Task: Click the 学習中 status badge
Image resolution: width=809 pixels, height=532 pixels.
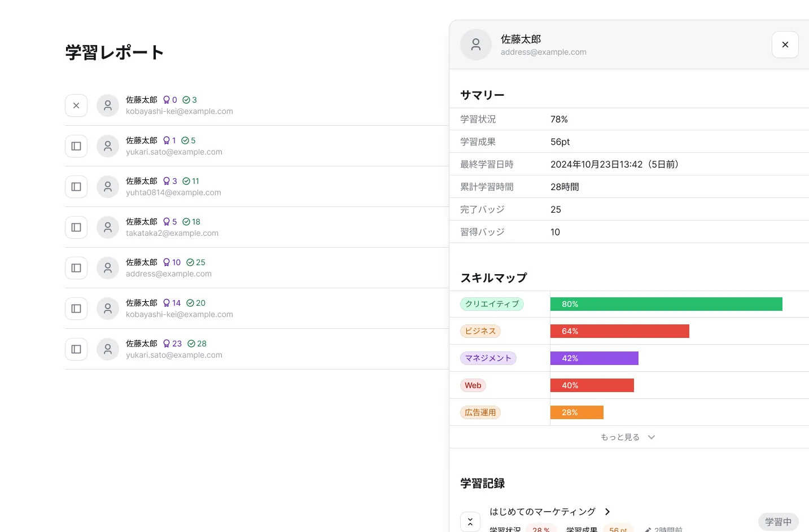Action: [x=778, y=522]
